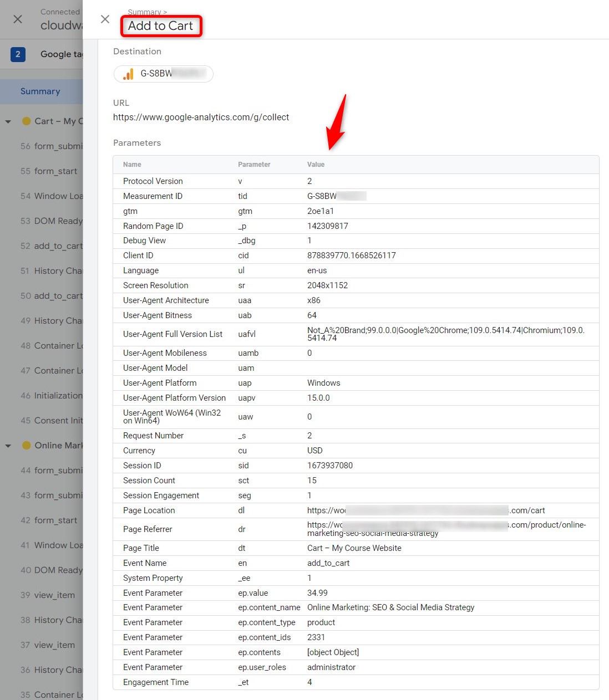Select event 46 Initialization

[x=51, y=396]
